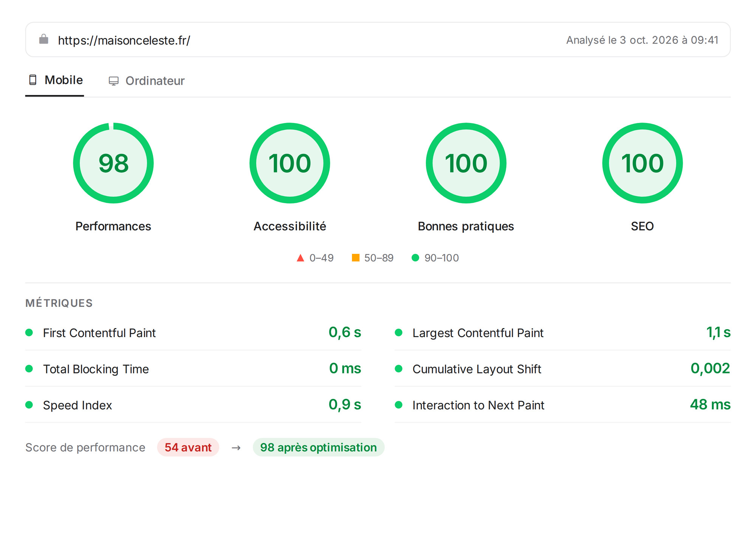
Task: Click the orange square 50–89 legend icon
Action: [x=356, y=258]
